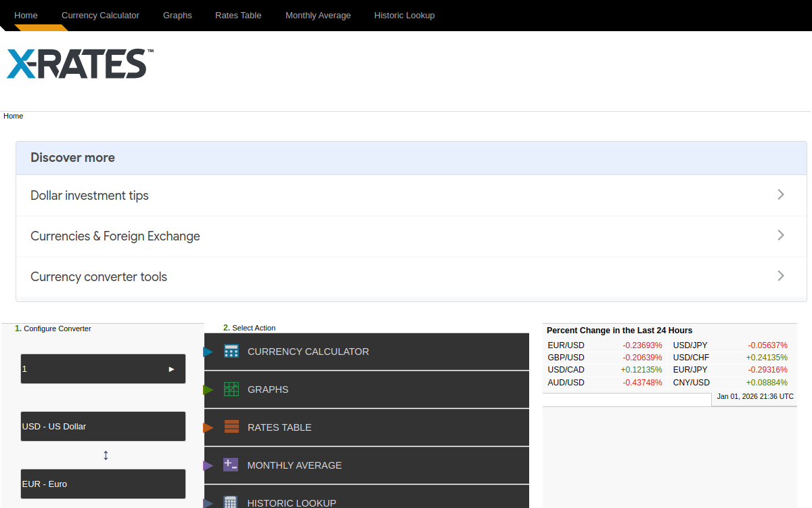Select Monthly Average in the top navigation
Screen dimensions: 812x508
pyautogui.click(x=318, y=15)
